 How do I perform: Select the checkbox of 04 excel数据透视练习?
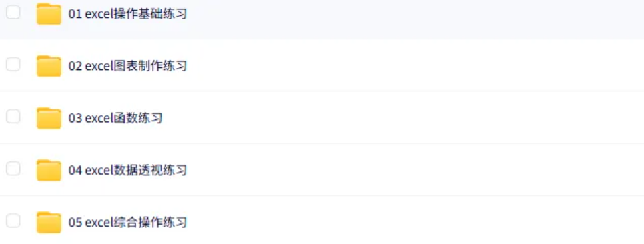pos(13,169)
